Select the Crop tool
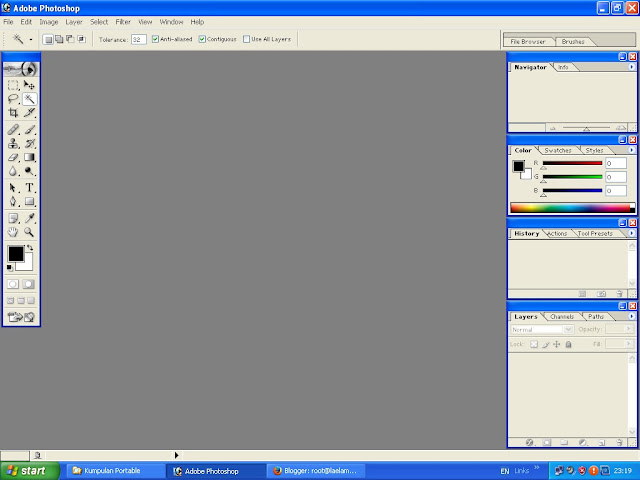The image size is (640, 480). click(13, 113)
